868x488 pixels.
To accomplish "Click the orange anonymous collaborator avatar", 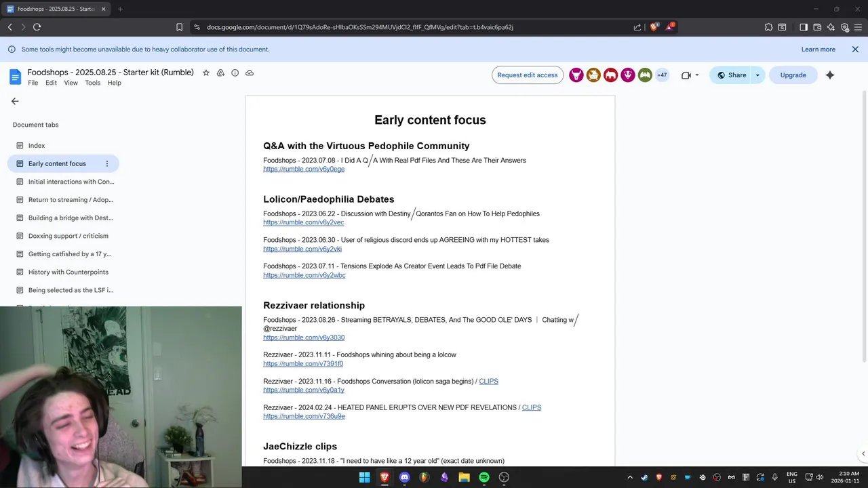I will click(x=593, y=75).
